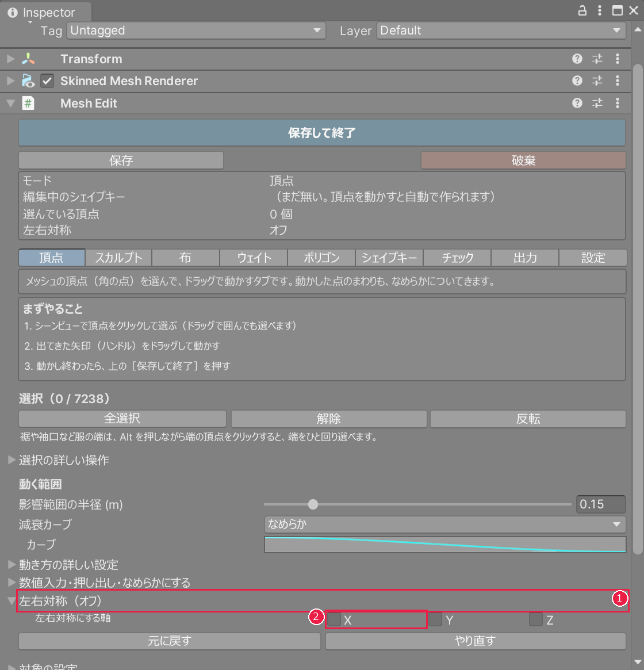Click the Mesh Edit script icon
This screenshot has width=644, height=670.
pos(28,103)
